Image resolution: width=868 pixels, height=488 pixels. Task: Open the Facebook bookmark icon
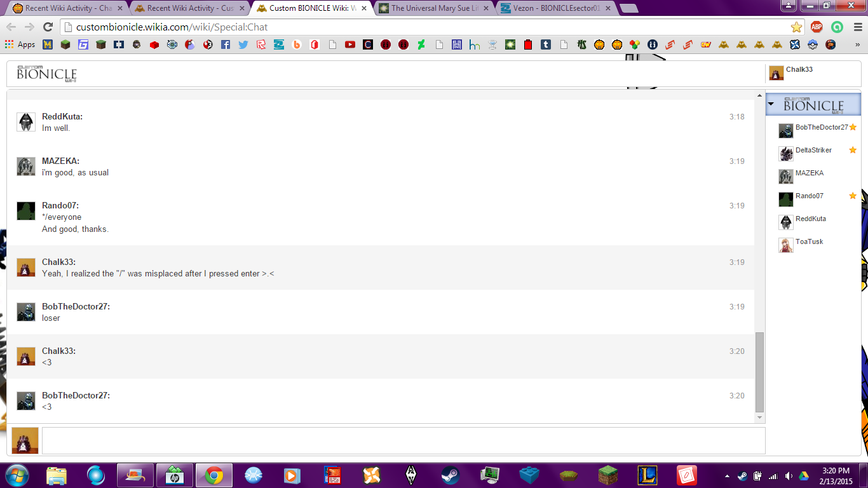click(x=226, y=44)
